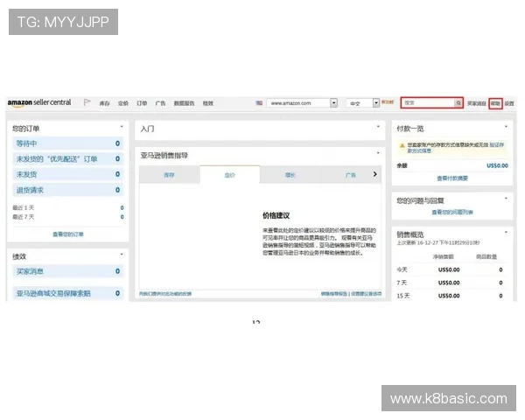Collapse the 销售概览 panel
The height and width of the screenshot is (420, 525).
coord(506,232)
